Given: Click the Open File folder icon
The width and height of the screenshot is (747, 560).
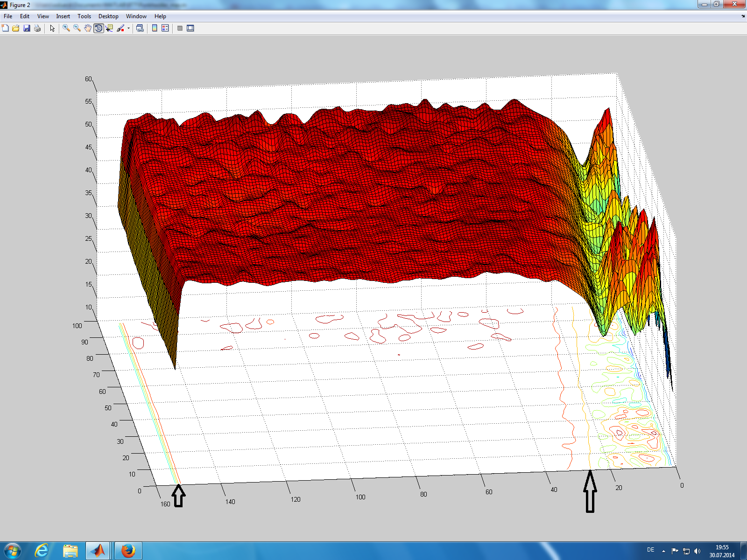Looking at the screenshot, I should point(16,28).
